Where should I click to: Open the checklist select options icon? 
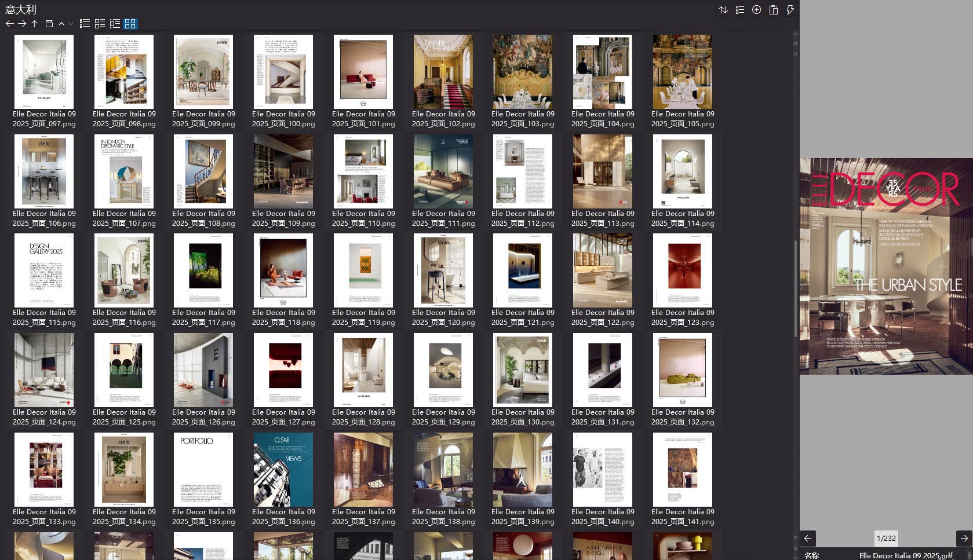[x=740, y=10]
